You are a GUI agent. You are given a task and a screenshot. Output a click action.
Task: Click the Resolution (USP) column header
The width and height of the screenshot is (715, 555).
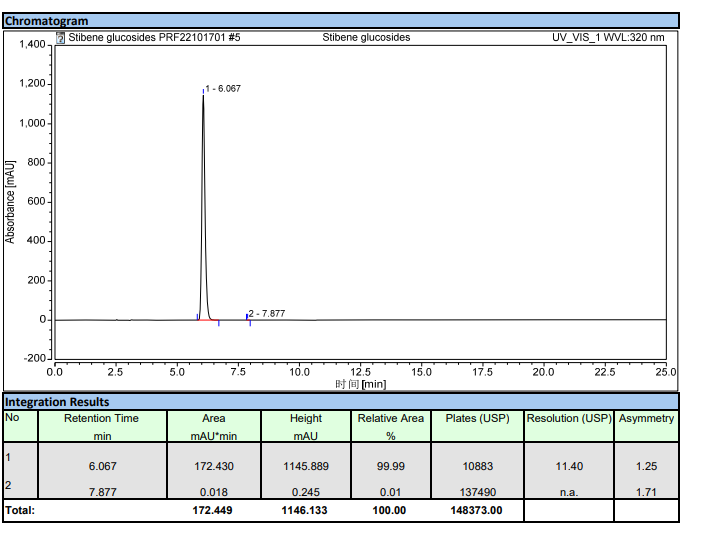568,418
